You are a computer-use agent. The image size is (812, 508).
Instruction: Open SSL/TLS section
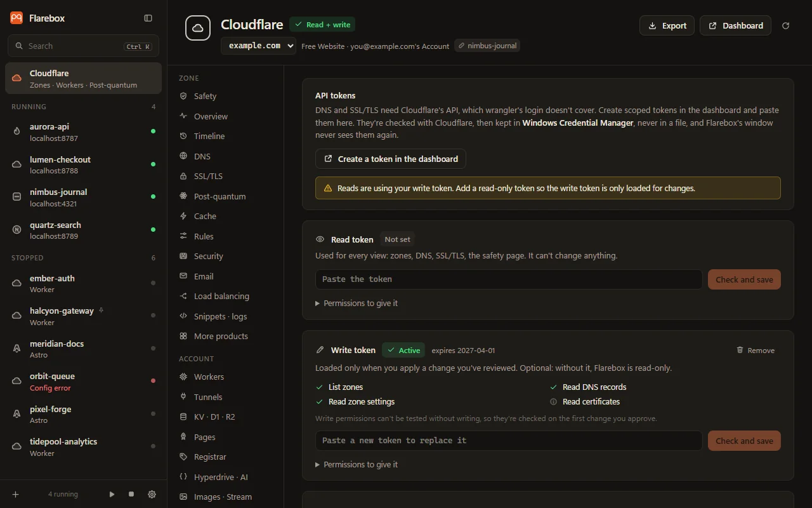pos(227,177)
